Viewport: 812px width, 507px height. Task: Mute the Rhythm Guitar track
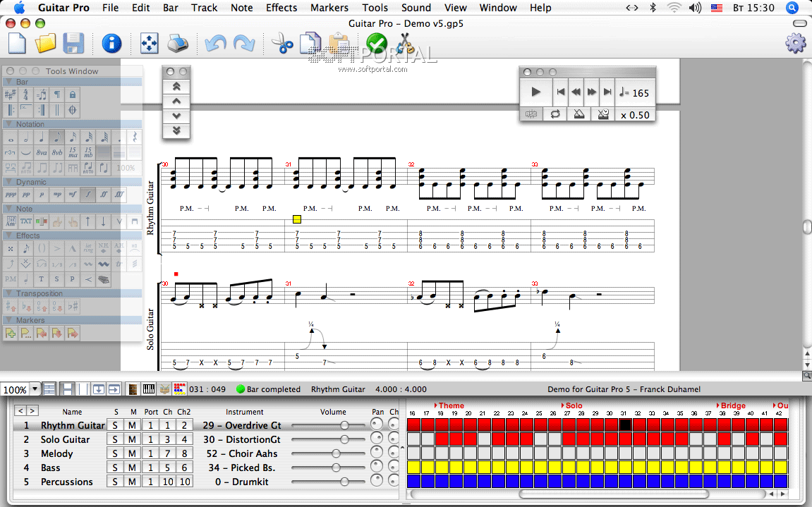pos(132,425)
